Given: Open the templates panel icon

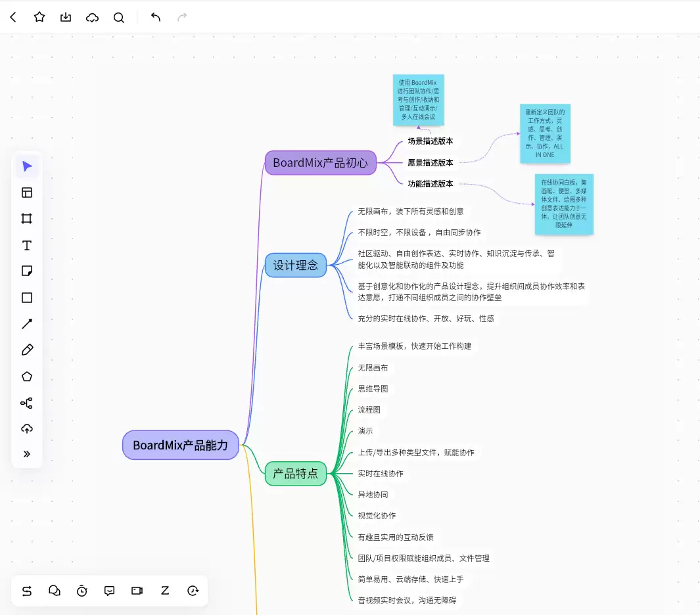Looking at the screenshot, I should point(27,193).
